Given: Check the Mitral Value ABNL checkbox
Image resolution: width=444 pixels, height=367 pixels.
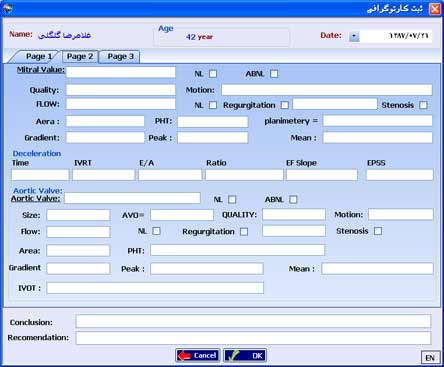Looking at the screenshot, I should [x=274, y=74].
